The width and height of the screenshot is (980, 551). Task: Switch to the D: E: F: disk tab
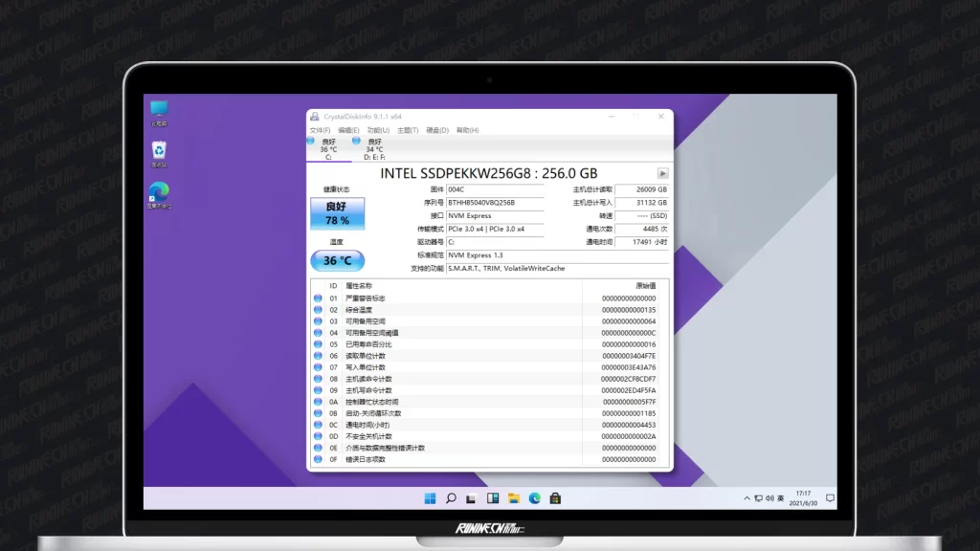click(374, 148)
